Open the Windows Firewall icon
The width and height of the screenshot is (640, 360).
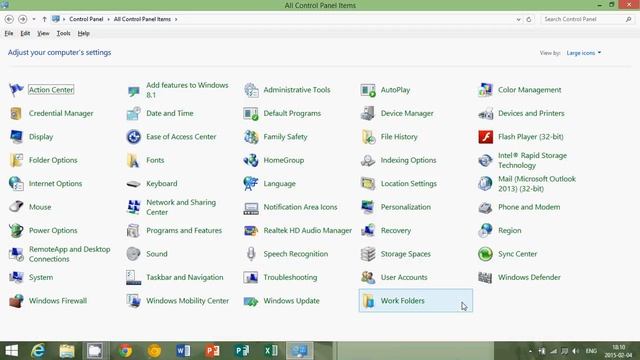pos(16,301)
